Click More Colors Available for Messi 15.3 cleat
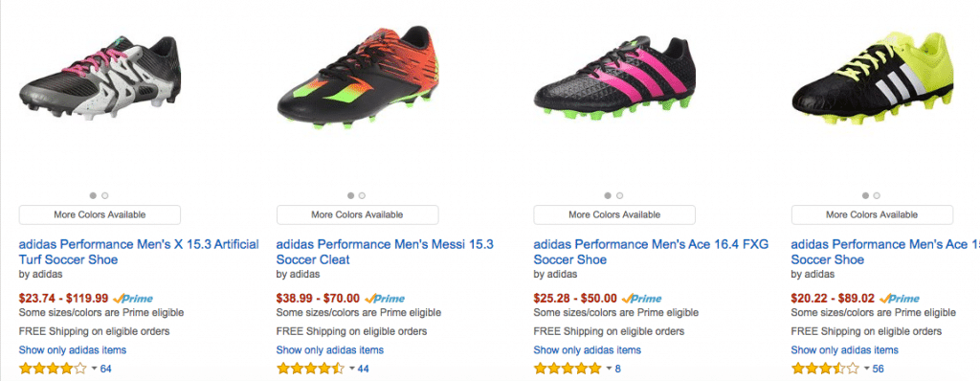Viewport: 980px width, 381px height. coord(358,214)
